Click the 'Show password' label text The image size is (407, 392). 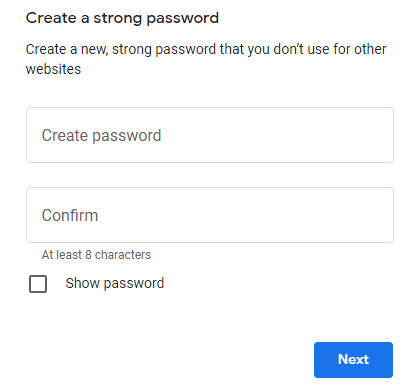115,283
